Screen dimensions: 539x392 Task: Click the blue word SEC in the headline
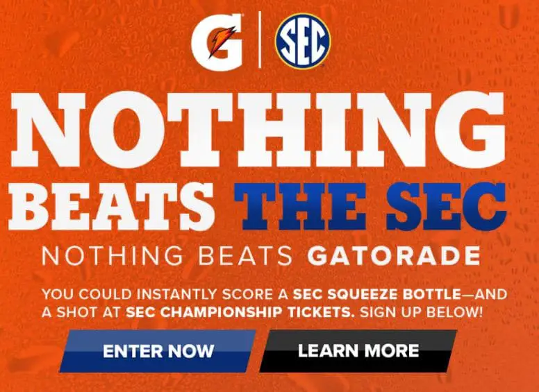click(x=446, y=206)
